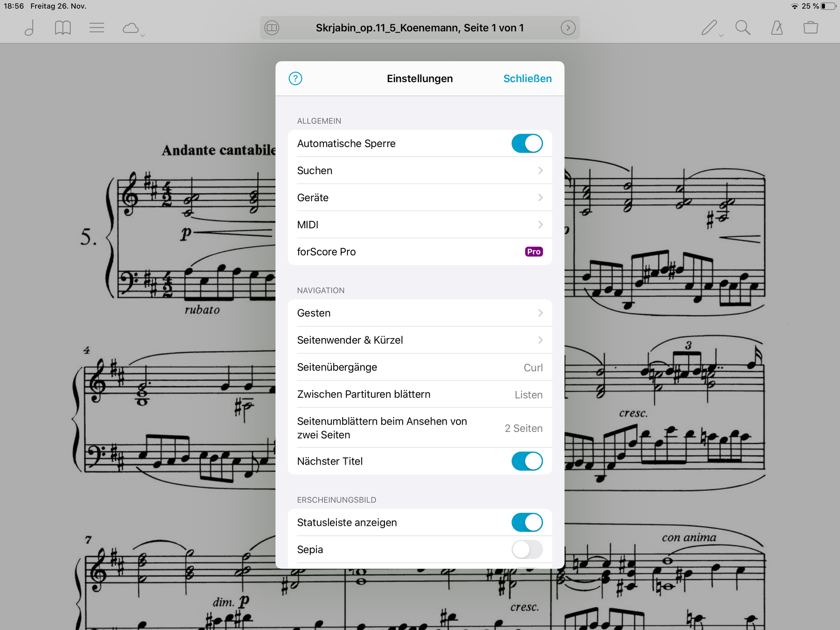This screenshot has height=630, width=840.
Task: Tap the Andante cantabile marking on score
Action: tap(219, 150)
